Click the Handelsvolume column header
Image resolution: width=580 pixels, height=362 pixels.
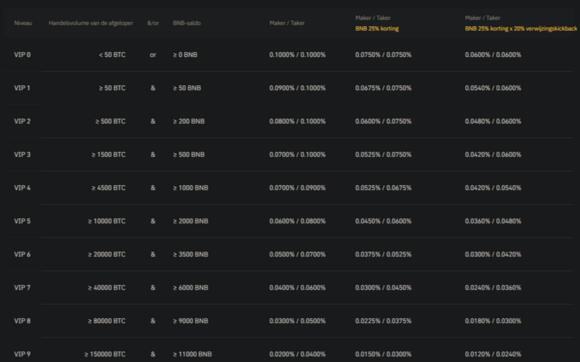point(91,23)
